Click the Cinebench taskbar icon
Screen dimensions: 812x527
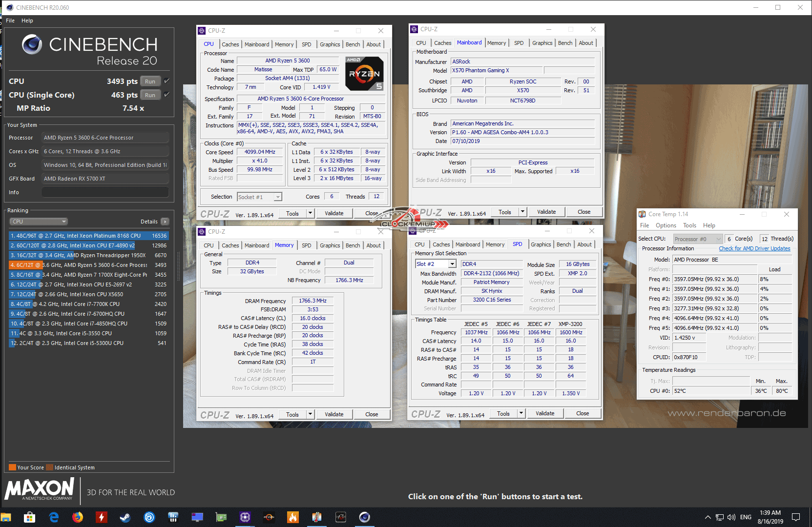point(364,517)
